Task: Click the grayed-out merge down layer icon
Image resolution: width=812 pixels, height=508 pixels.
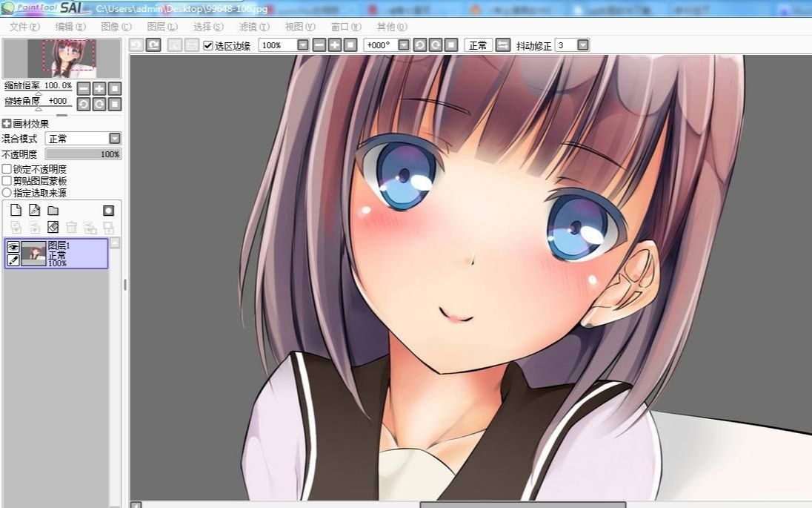Action: (x=34, y=227)
